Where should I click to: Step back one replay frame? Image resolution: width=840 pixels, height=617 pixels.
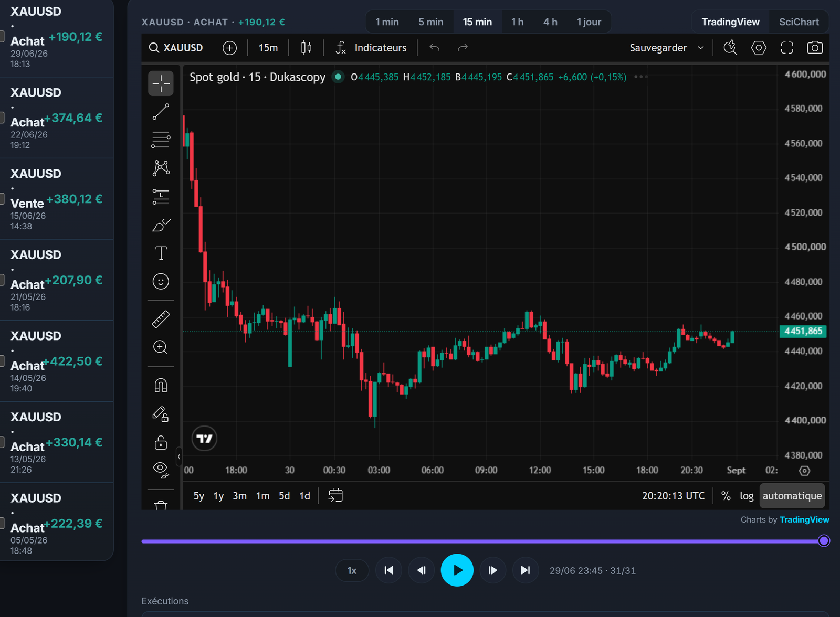click(422, 570)
